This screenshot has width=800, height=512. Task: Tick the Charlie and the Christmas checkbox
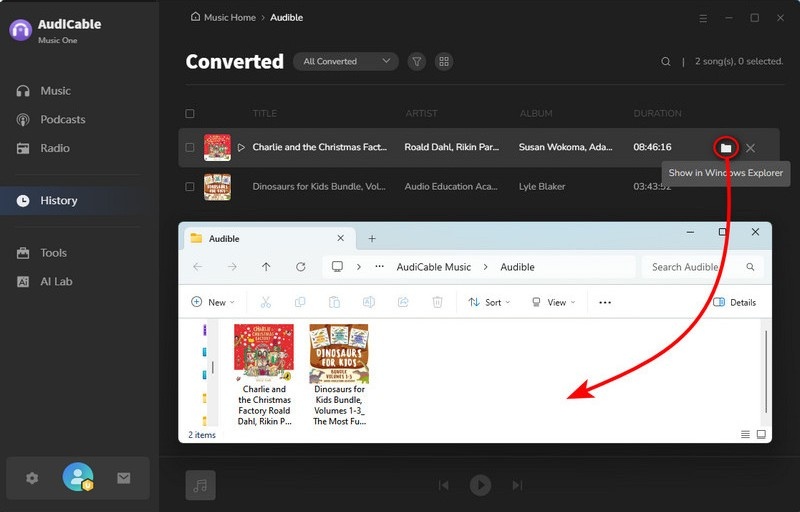click(190, 148)
